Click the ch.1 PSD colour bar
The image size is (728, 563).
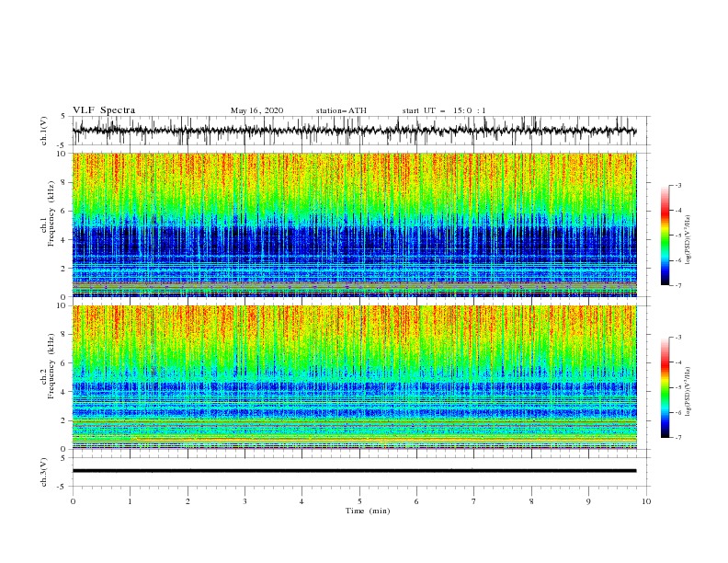click(665, 236)
